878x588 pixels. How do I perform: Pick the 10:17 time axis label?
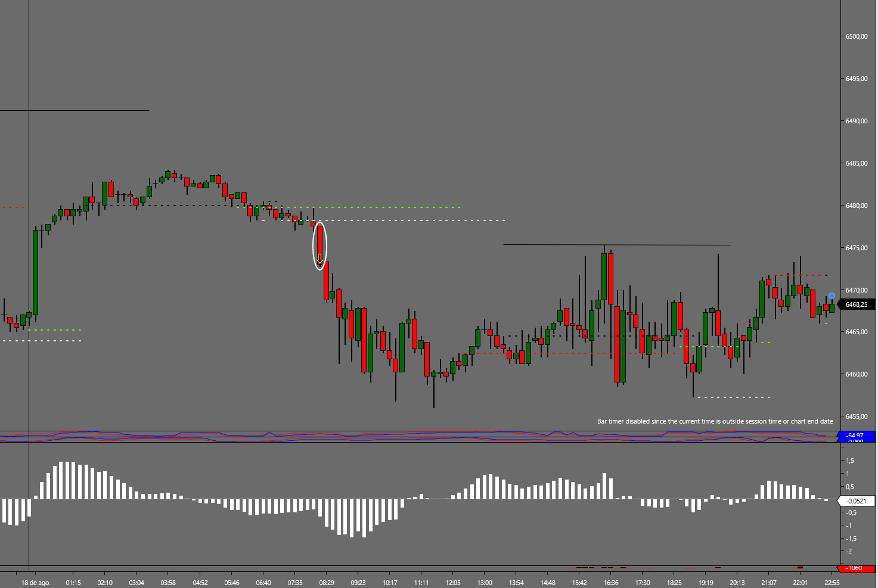[x=390, y=583]
